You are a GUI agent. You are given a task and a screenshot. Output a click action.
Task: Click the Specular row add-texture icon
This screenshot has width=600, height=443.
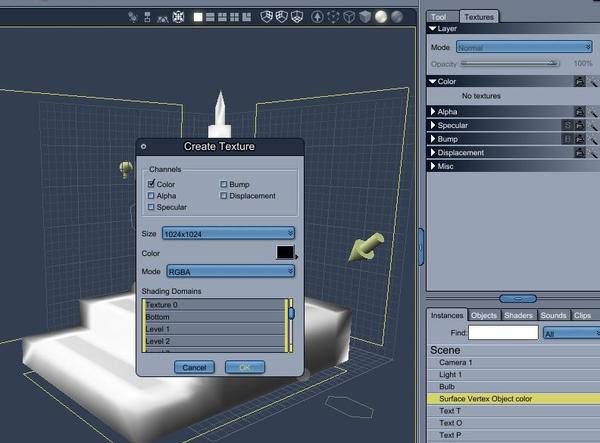580,125
